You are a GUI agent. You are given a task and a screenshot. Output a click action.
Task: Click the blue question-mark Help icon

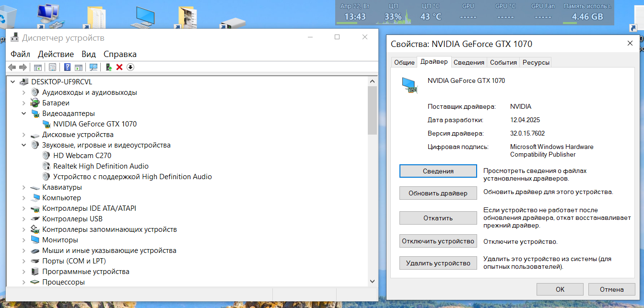(68, 67)
